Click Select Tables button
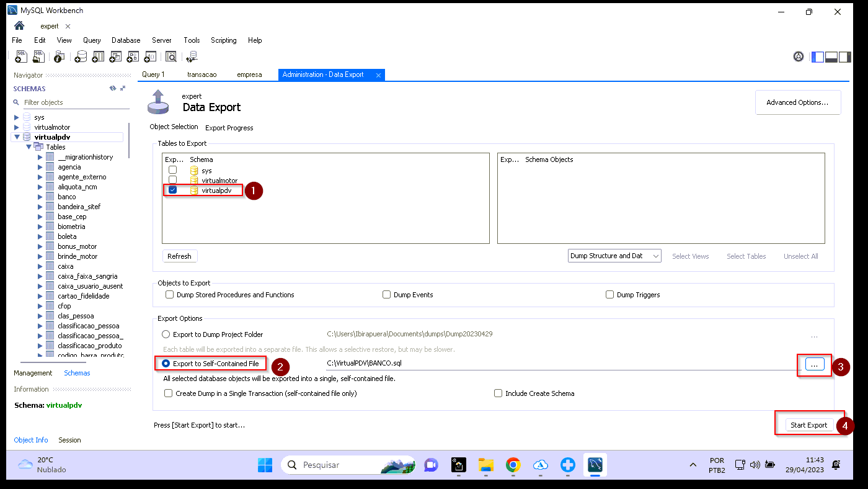Screen dimensions: 868x489 [746, 256]
